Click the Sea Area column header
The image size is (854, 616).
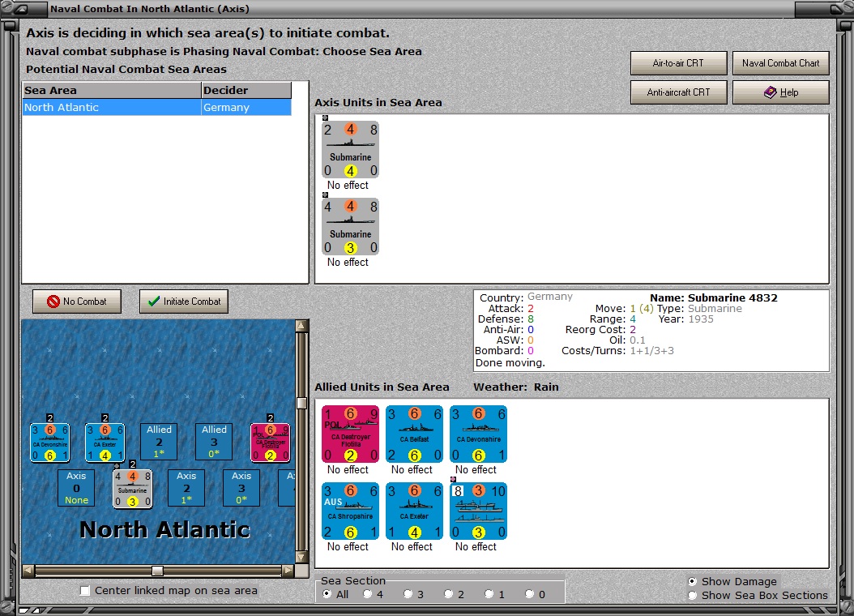[x=112, y=91]
